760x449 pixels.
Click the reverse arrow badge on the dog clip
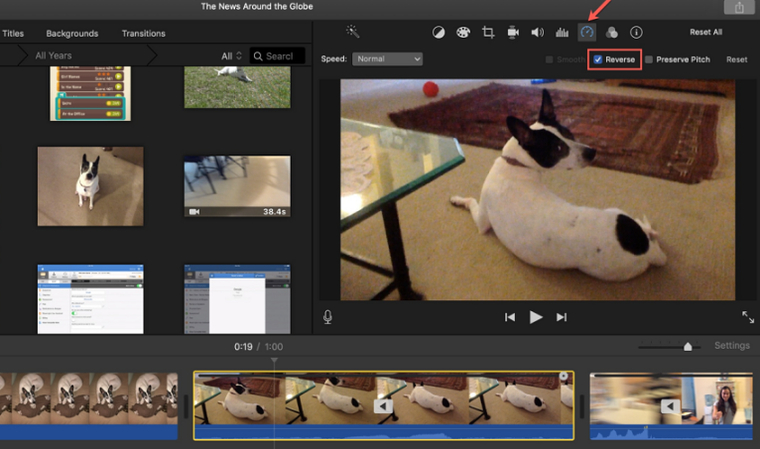[x=383, y=406]
